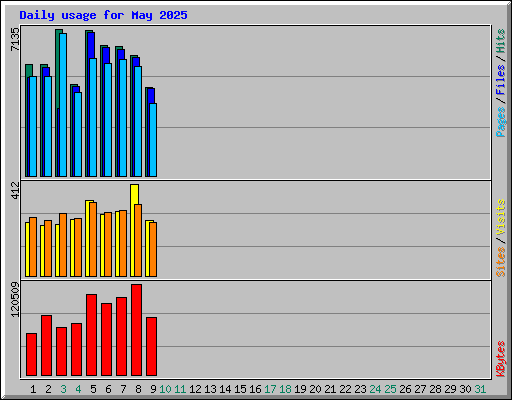Select the orange Sites bar for day 9

153,249
